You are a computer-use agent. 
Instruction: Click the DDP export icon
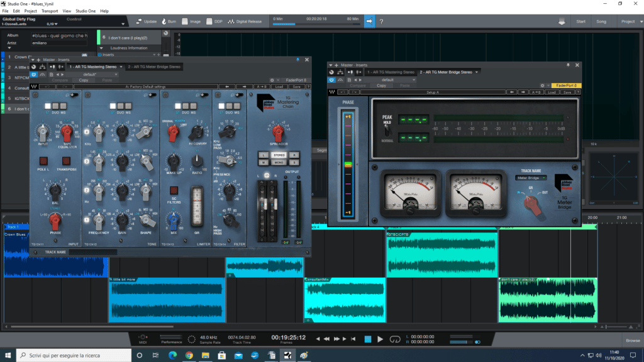coord(209,21)
